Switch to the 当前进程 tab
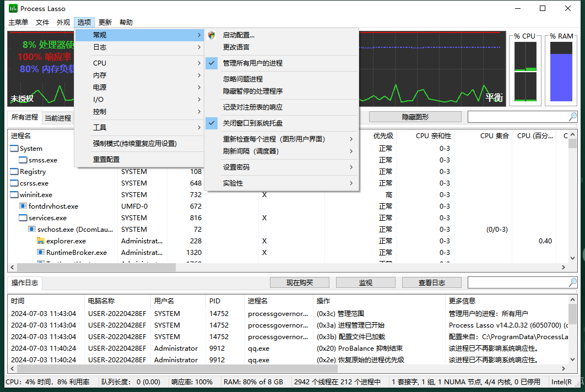The width and height of the screenshot is (585, 392). 58,118
